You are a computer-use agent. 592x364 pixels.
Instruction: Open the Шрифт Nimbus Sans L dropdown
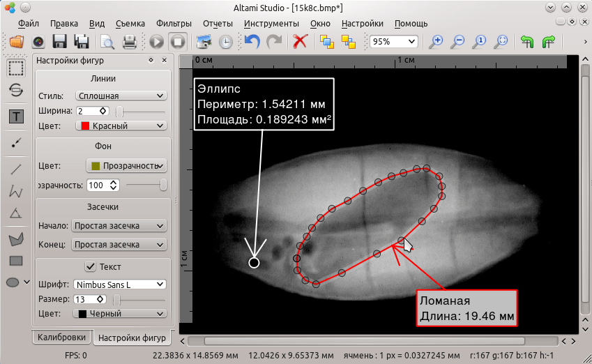click(x=120, y=285)
